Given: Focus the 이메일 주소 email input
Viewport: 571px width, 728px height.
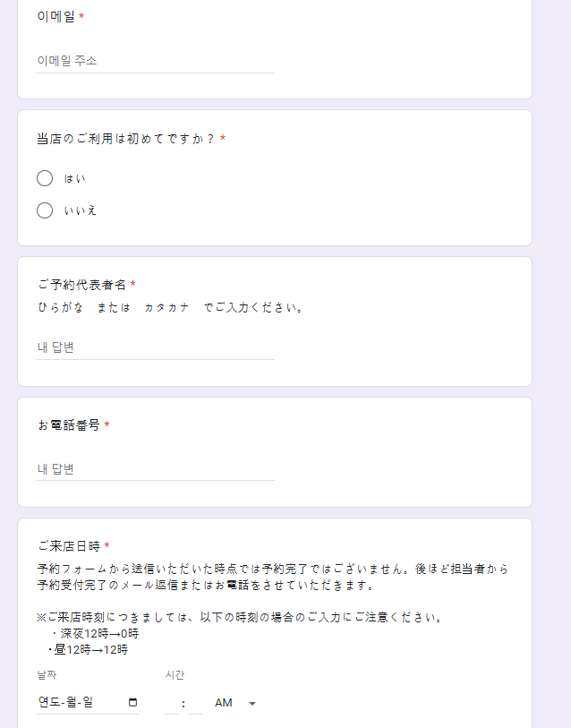Looking at the screenshot, I should click(155, 61).
